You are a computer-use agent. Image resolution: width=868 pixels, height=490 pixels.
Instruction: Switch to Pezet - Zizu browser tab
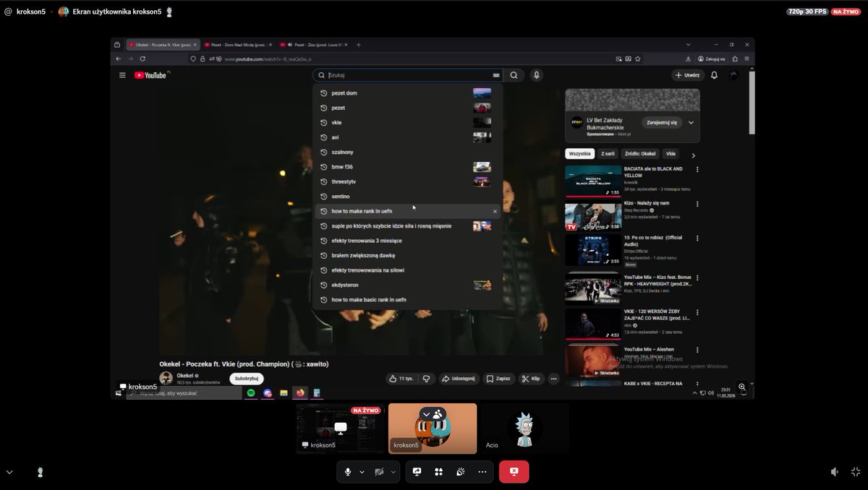coord(312,45)
